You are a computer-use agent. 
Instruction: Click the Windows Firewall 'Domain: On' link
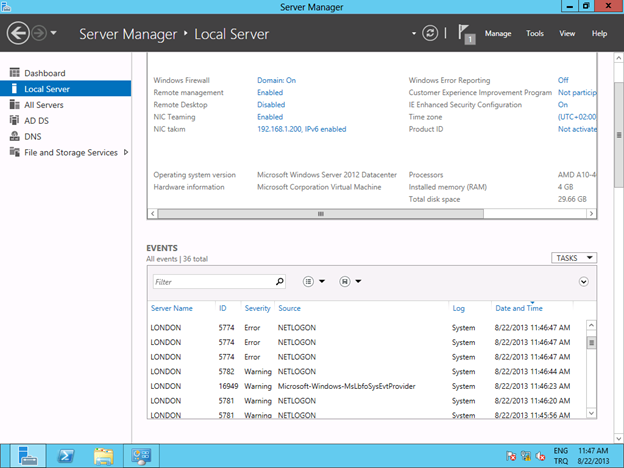(276, 80)
